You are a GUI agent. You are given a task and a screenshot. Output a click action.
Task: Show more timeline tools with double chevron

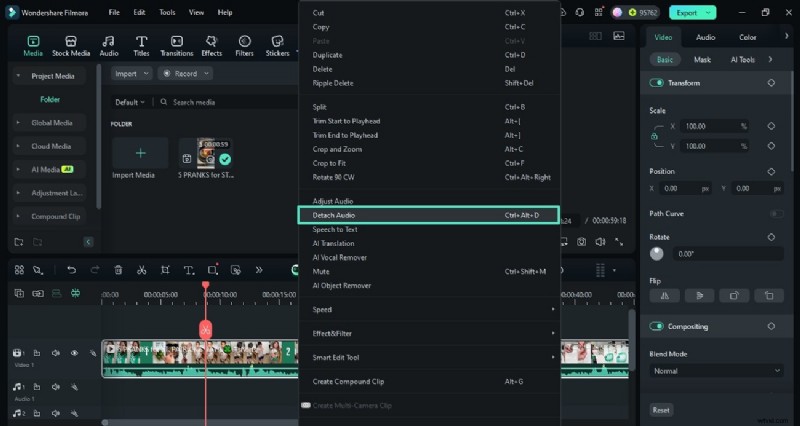click(x=259, y=270)
